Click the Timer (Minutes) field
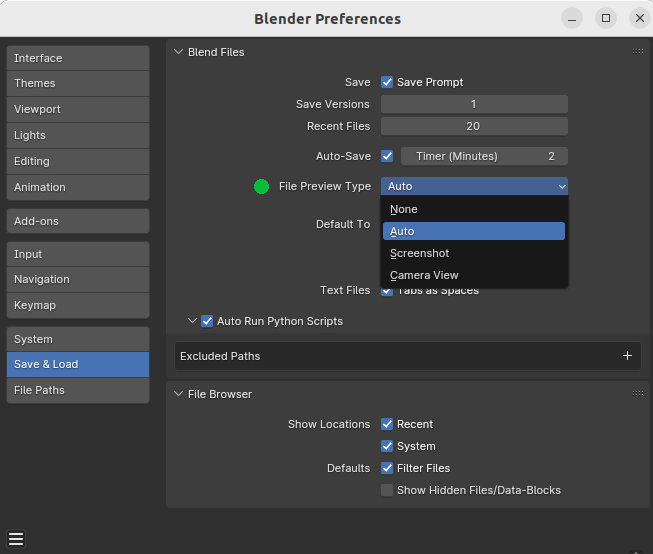The width and height of the screenshot is (653, 554). [x=484, y=156]
